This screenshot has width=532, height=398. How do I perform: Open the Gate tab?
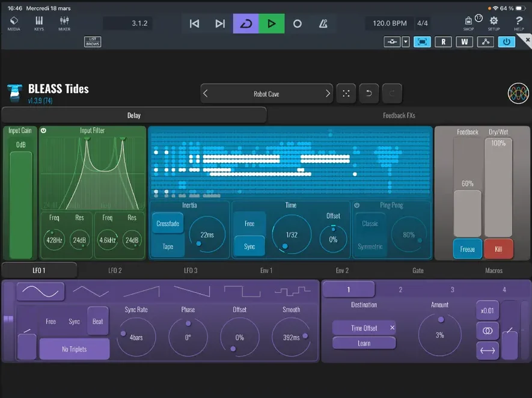click(x=418, y=271)
